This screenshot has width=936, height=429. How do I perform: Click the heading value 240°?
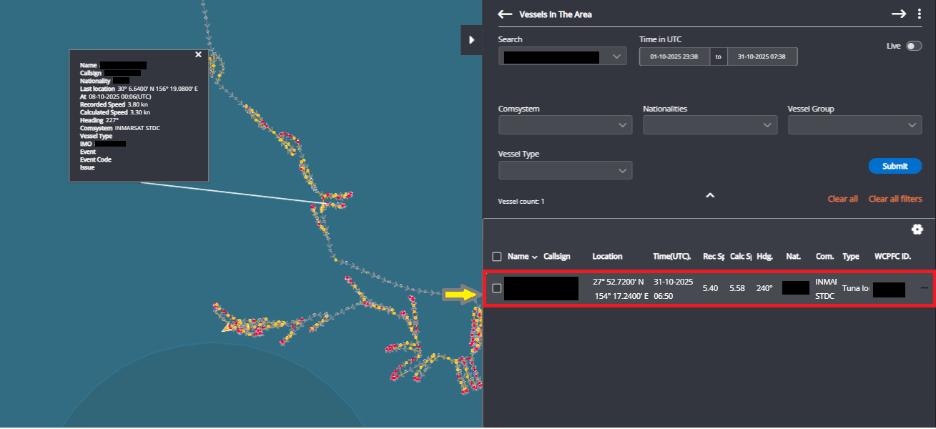765,288
